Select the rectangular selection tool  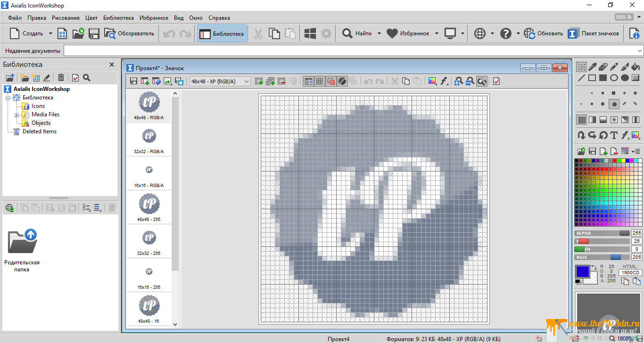[582, 66]
